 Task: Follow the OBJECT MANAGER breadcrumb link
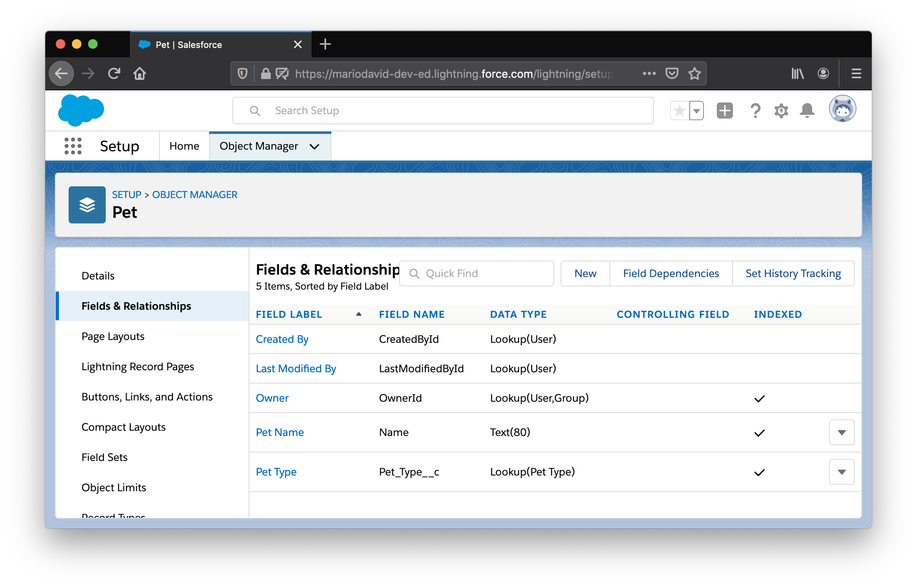click(x=195, y=194)
